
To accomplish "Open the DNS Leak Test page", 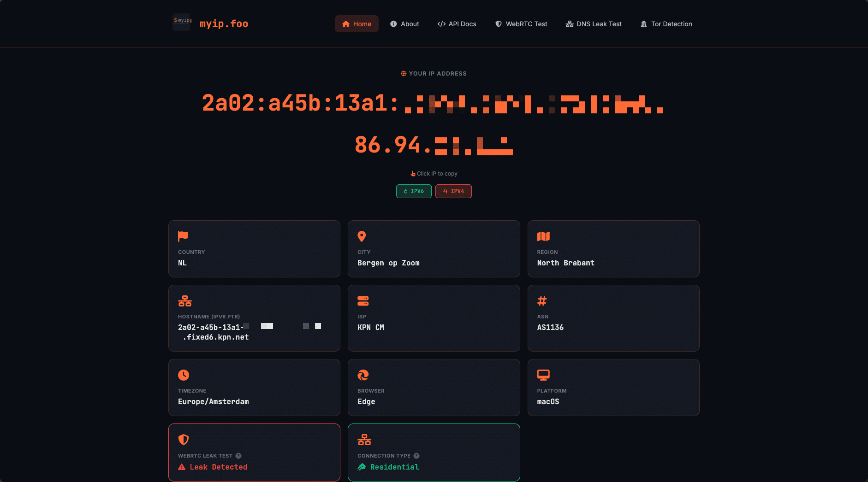I will pyautogui.click(x=594, y=24).
